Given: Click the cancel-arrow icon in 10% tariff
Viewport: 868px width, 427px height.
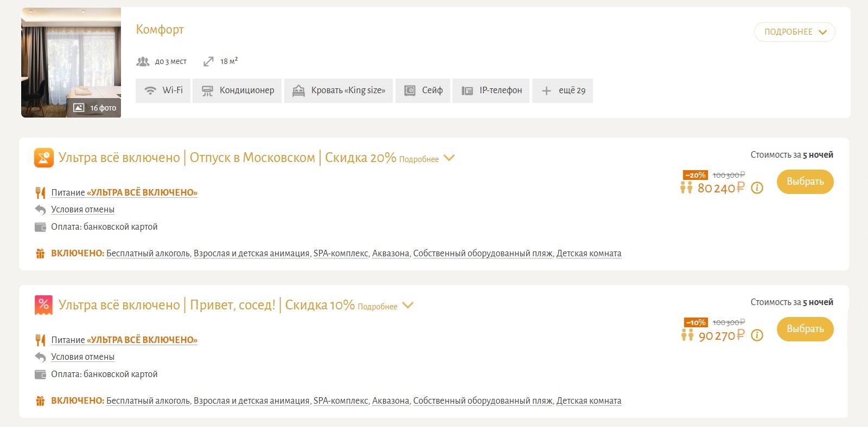Looking at the screenshot, I should (x=40, y=357).
